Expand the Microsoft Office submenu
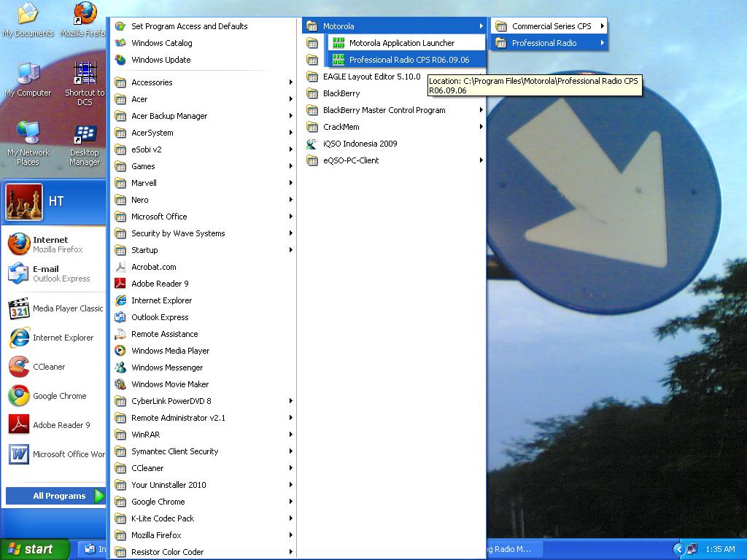The image size is (747, 560). [x=204, y=216]
